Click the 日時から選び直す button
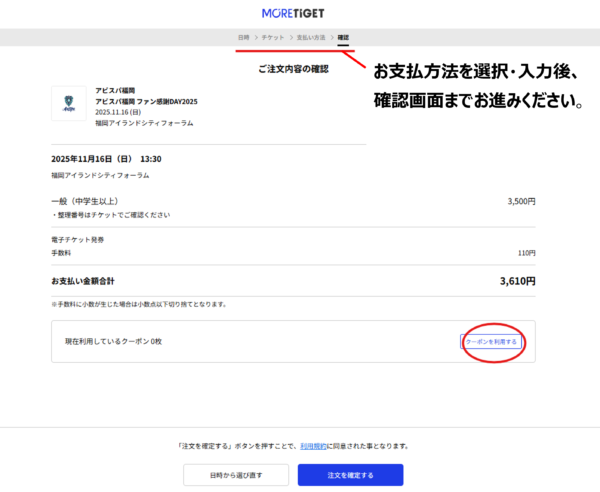This screenshot has height=492, width=600. click(x=235, y=475)
